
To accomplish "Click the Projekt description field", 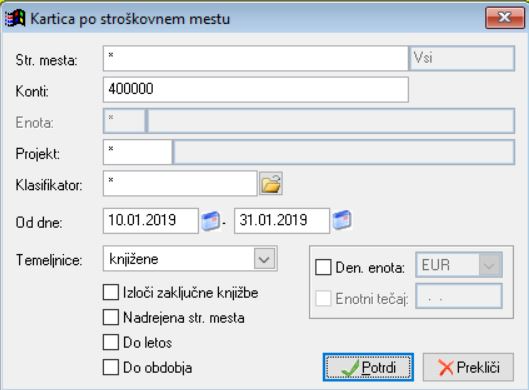I will (x=344, y=152).
